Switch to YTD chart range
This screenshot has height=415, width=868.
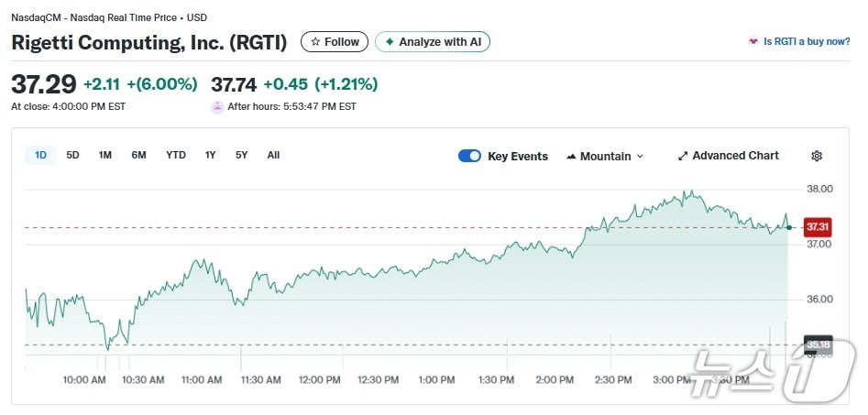pos(176,156)
